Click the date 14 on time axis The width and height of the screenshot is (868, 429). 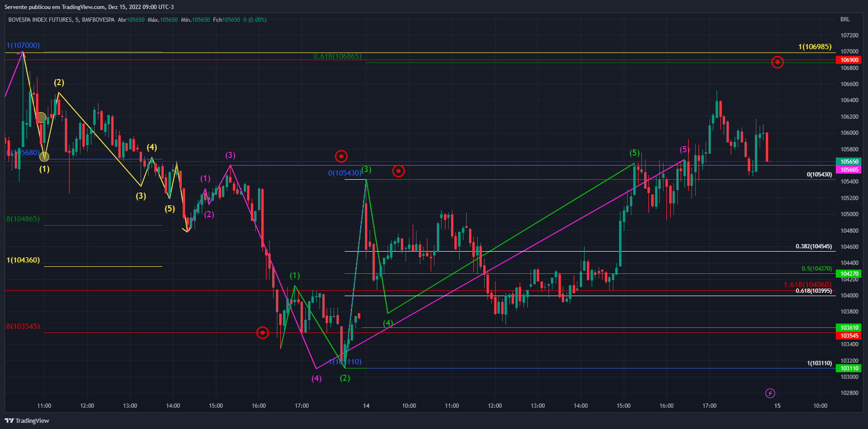[x=366, y=405]
